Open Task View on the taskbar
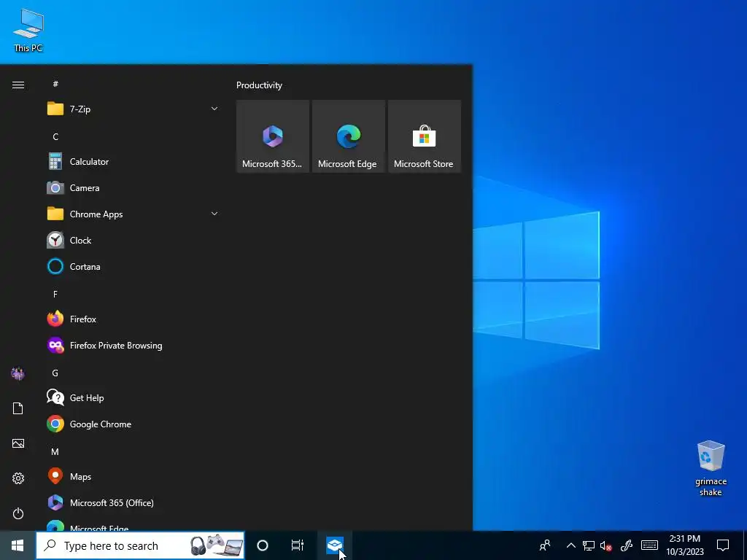This screenshot has width=747, height=560. pos(298,545)
